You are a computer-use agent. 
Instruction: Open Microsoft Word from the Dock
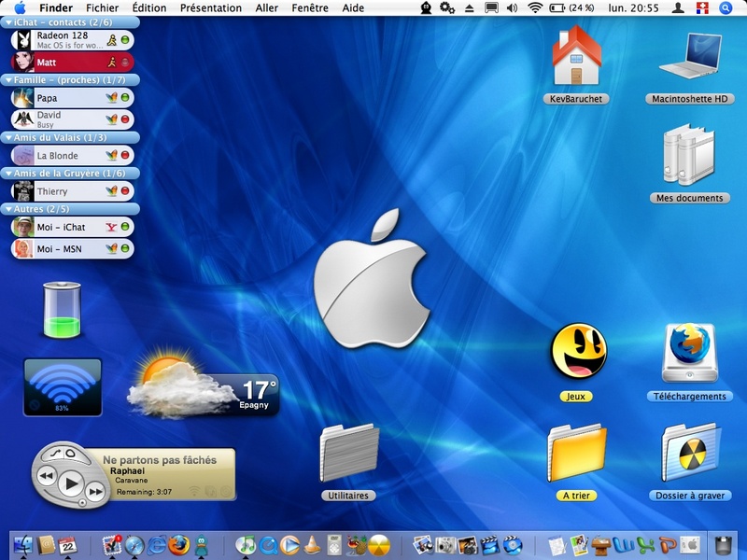click(x=623, y=545)
